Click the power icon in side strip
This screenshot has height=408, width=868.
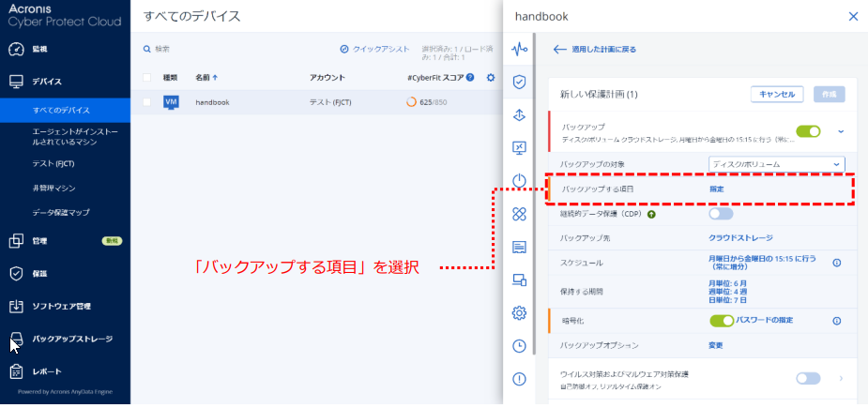(x=518, y=181)
